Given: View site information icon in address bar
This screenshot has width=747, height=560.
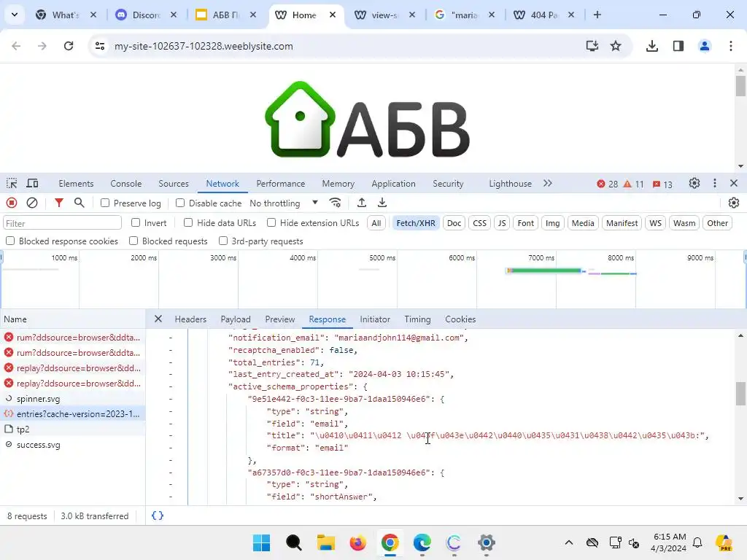Looking at the screenshot, I should coord(100,46).
